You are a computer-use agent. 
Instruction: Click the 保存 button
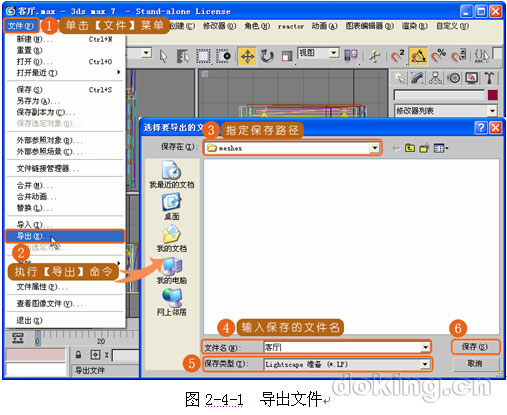pos(475,347)
